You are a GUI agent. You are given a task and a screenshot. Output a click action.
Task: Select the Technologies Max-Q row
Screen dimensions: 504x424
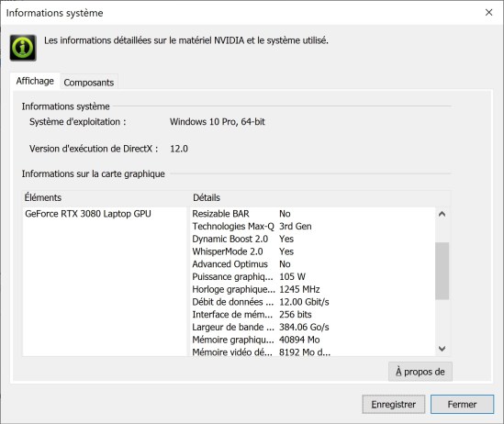[x=313, y=226]
